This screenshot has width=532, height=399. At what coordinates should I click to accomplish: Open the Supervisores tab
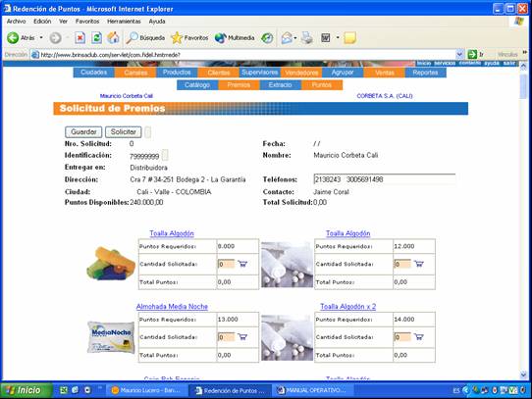click(260, 73)
